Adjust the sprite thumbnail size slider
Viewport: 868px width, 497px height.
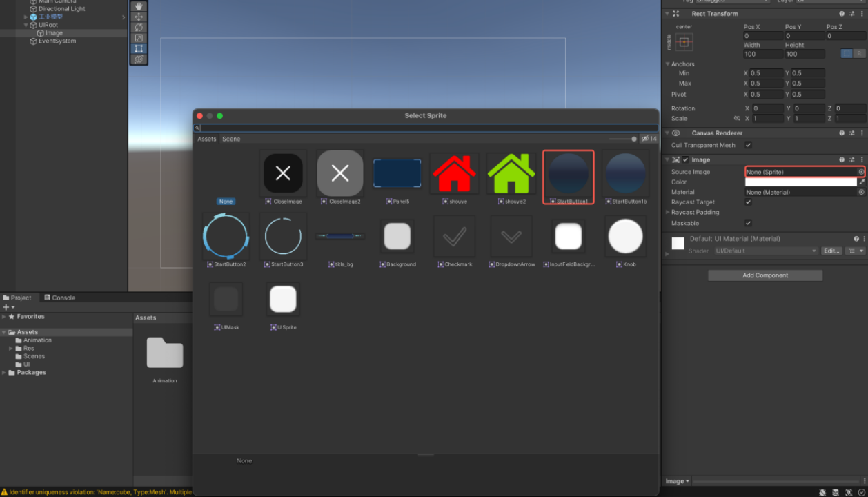coord(622,139)
